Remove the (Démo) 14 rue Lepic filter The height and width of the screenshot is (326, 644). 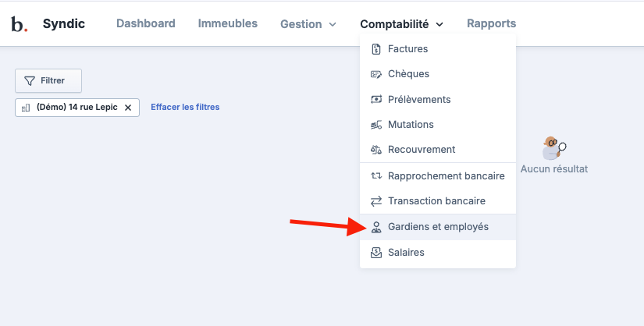(128, 108)
